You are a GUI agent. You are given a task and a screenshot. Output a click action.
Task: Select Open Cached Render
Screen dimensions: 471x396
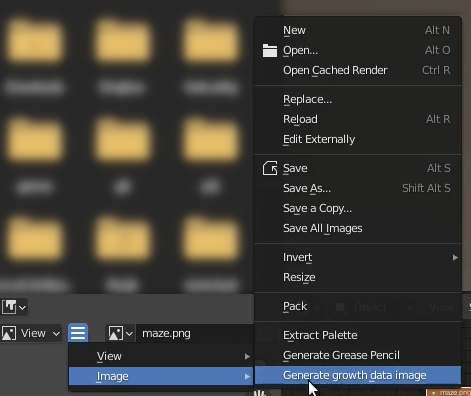click(358, 70)
